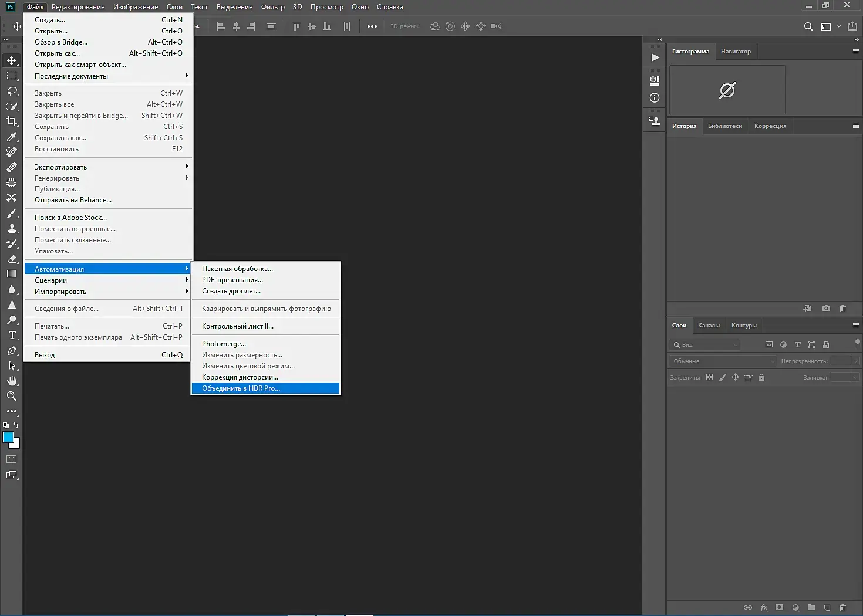Select the Sharpen tool (triangle)
This screenshot has height=616, width=863.
pos(12,304)
